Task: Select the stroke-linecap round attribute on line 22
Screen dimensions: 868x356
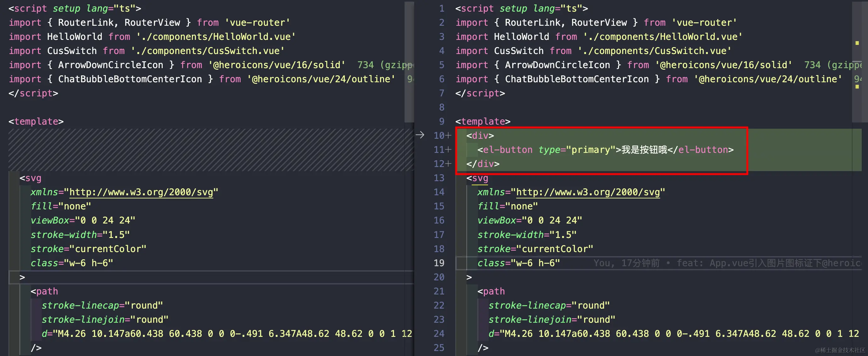Action: click(549, 305)
